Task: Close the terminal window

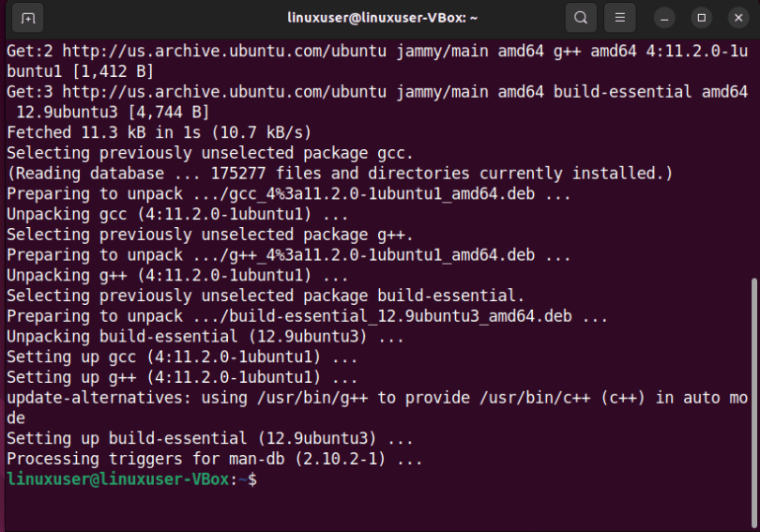Action: click(738, 19)
